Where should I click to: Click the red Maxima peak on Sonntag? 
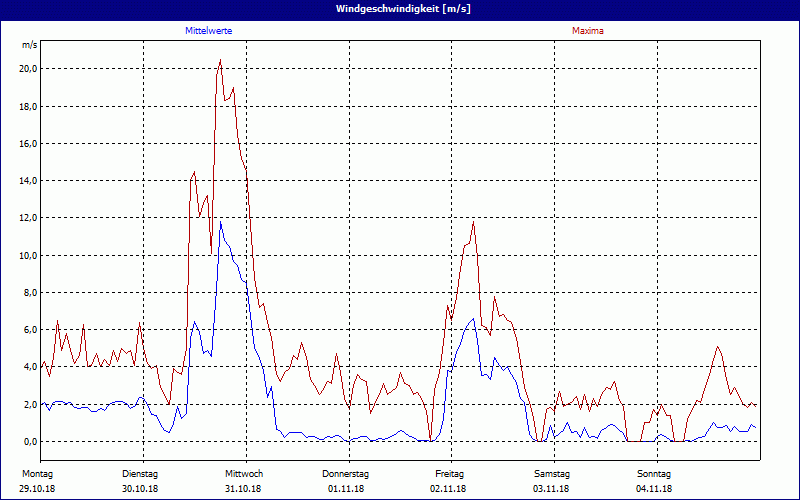(717, 347)
